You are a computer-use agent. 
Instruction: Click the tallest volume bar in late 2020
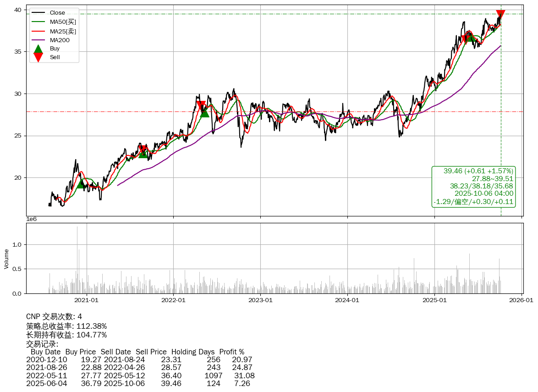pyautogui.click(x=77, y=259)
